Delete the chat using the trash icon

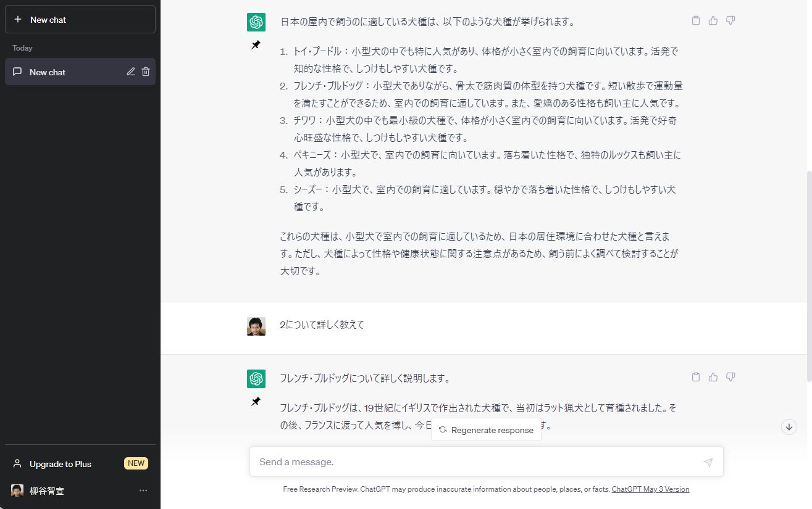click(145, 72)
